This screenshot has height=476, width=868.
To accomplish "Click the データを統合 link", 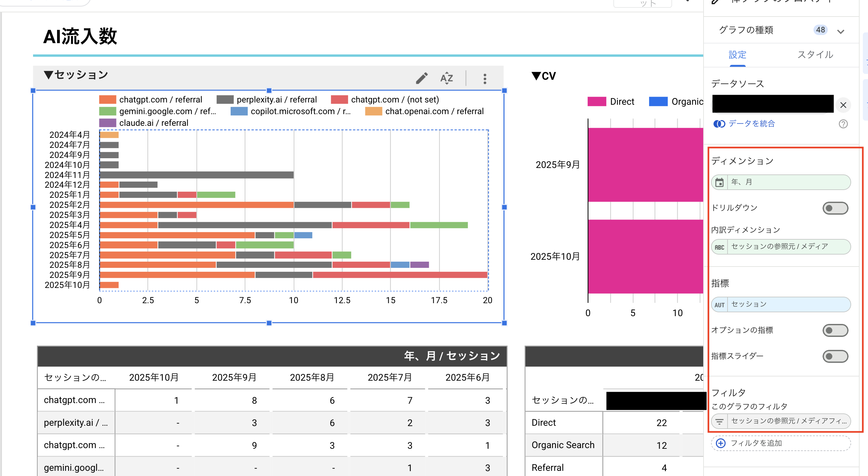I will tap(751, 124).
